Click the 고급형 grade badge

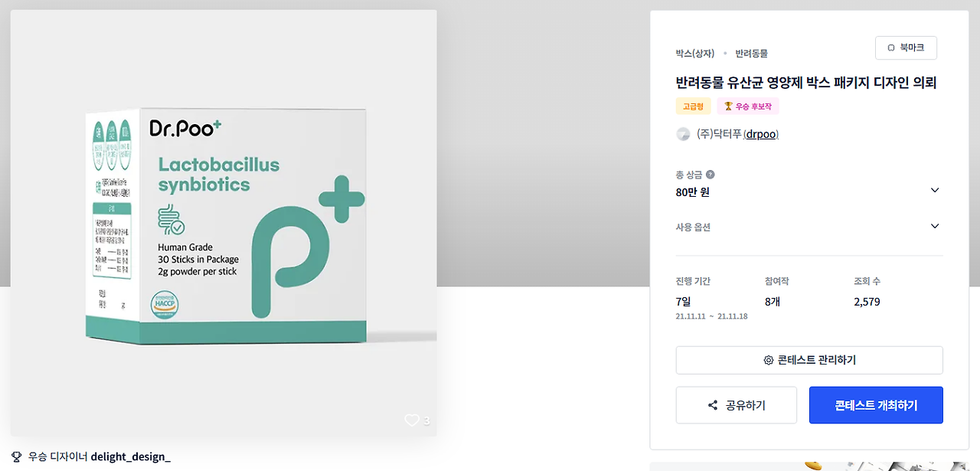pyautogui.click(x=694, y=106)
